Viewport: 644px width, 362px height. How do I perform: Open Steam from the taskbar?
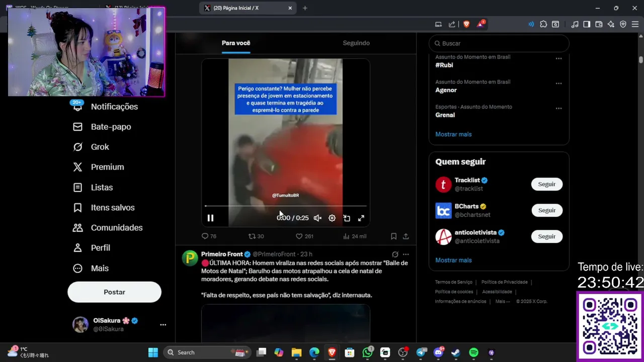455,352
